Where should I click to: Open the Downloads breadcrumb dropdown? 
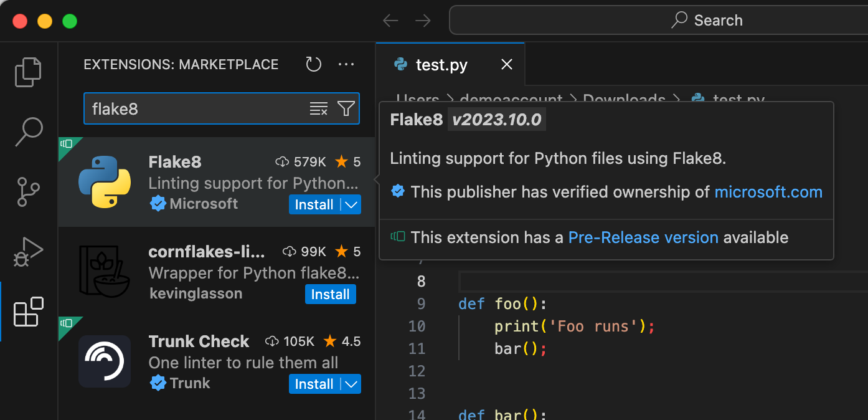(624, 99)
